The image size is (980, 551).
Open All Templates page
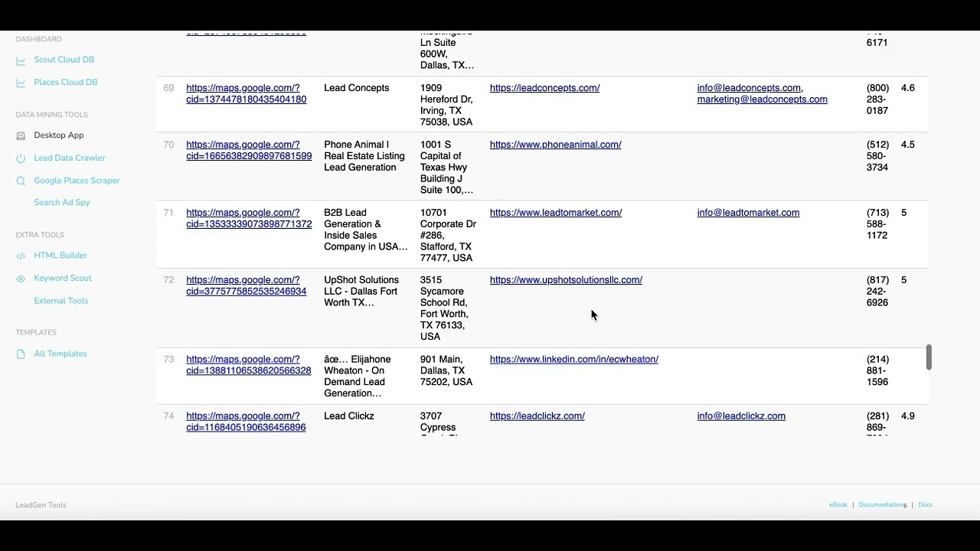(x=60, y=354)
